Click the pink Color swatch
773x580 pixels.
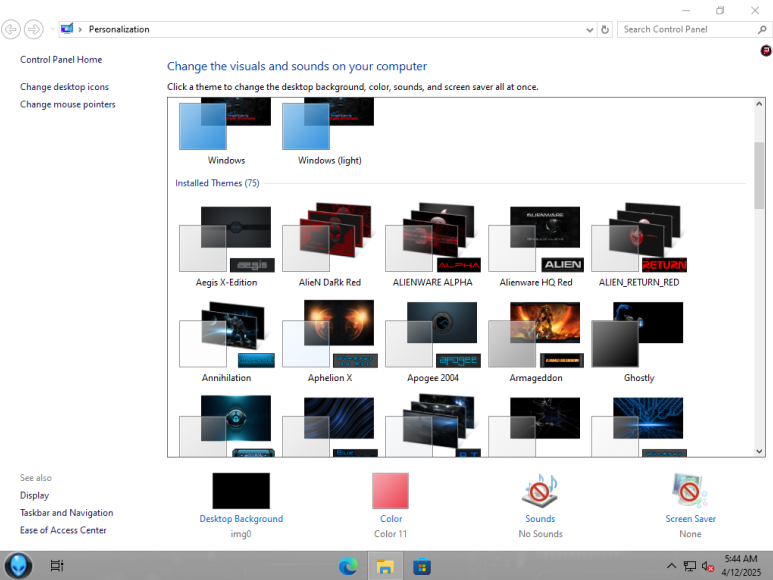click(x=390, y=491)
